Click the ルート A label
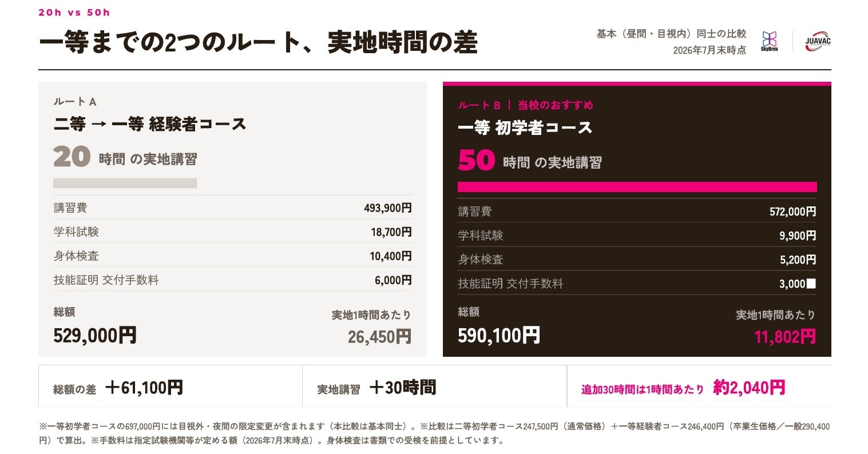 tap(75, 102)
